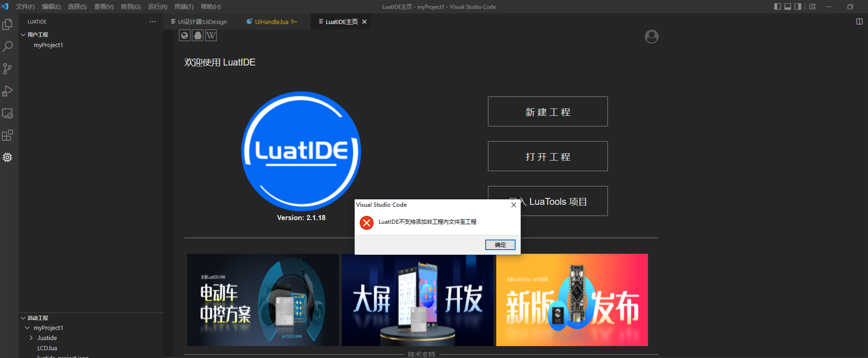
Task: Open LCD.lua file in 活动工程
Action: 47,348
